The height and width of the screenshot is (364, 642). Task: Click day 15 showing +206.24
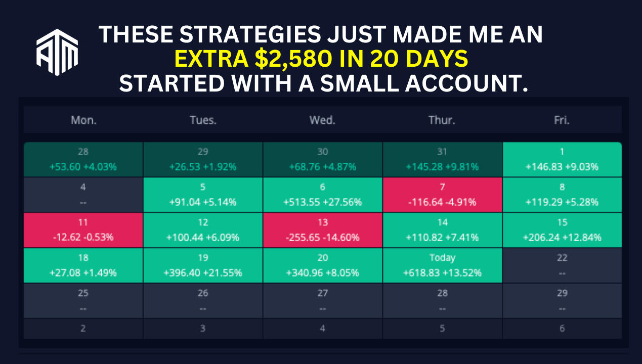pos(562,230)
